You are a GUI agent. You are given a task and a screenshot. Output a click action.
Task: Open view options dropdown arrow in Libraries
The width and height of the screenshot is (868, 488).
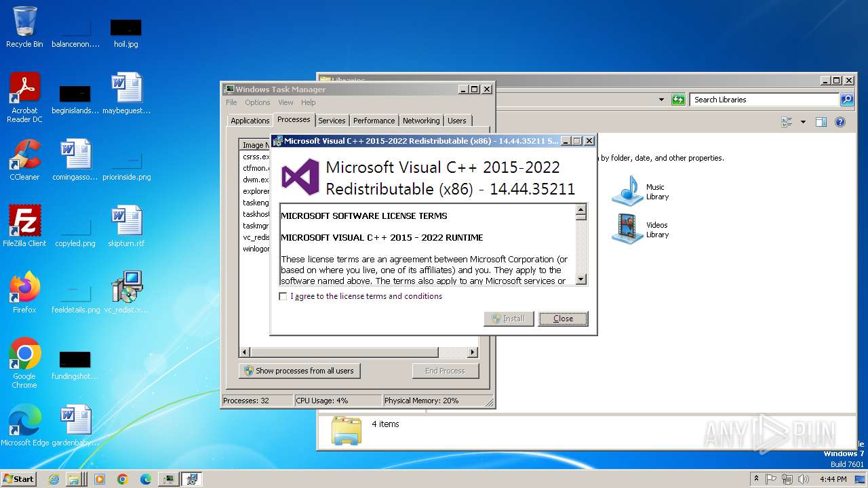803,122
